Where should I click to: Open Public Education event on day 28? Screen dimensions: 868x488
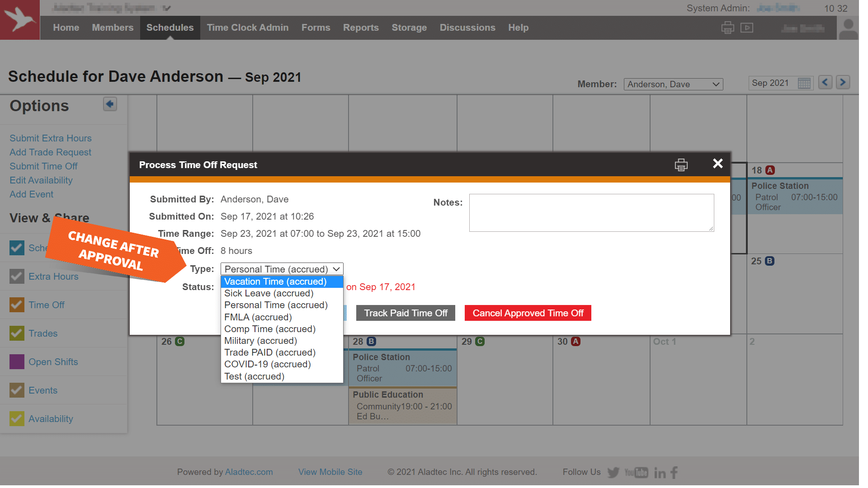click(403, 405)
